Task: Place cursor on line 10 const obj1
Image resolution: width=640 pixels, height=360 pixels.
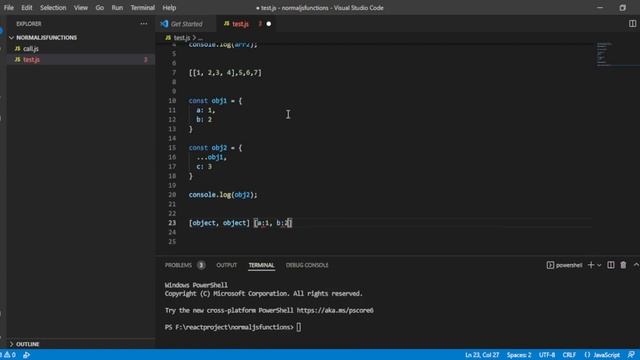Action: tap(215, 101)
